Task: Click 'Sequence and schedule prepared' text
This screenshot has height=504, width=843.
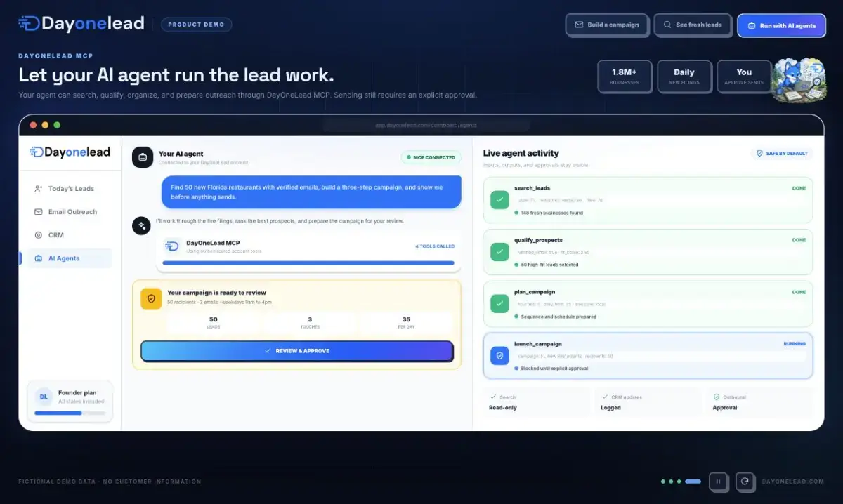Action: (558, 317)
